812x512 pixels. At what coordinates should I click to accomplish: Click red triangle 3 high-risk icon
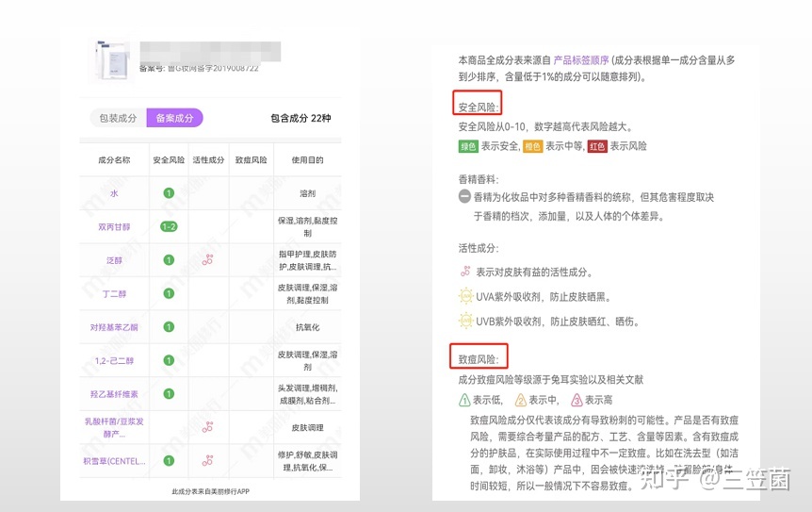577,400
